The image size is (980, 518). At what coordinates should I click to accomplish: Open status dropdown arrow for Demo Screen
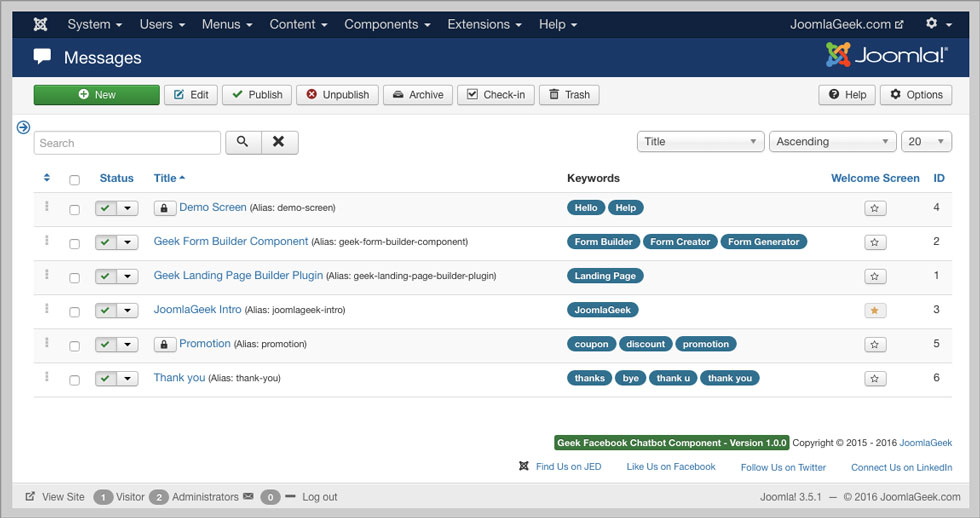point(128,208)
